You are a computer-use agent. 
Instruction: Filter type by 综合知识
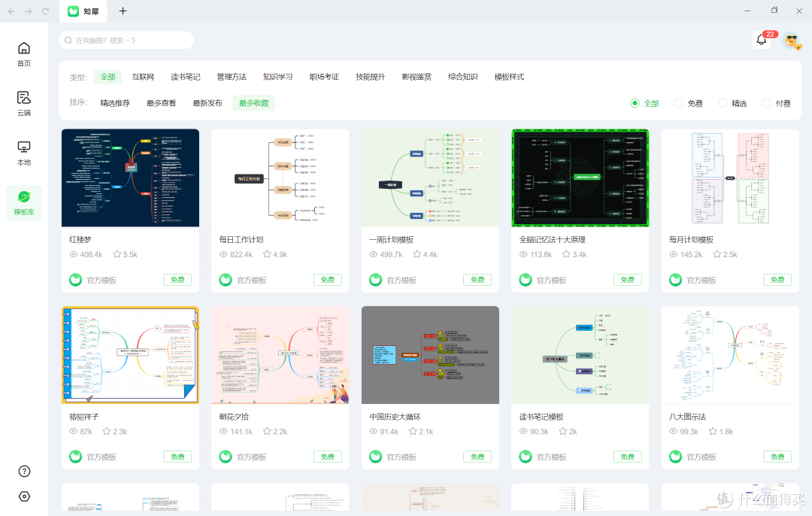click(463, 77)
